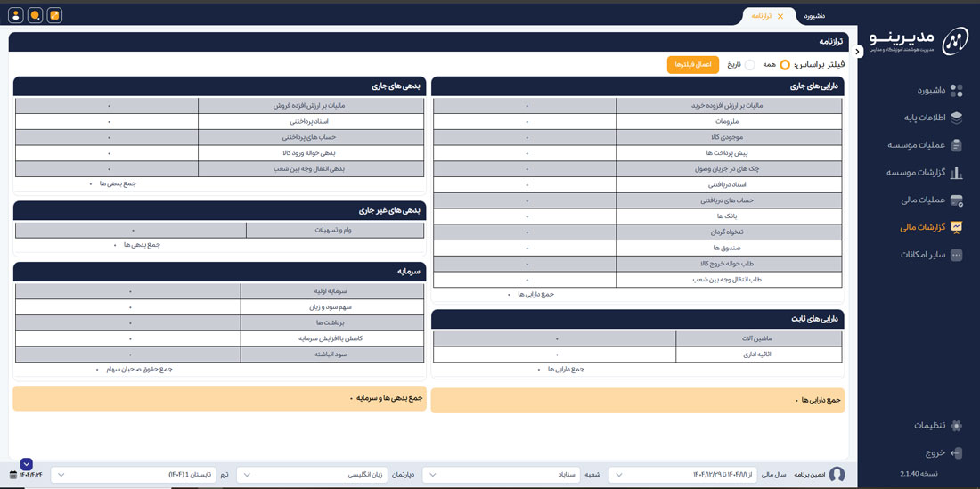The image size is (980, 489).
Task: Click the user avatar in bottom bar
Action: [x=837, y=475]
